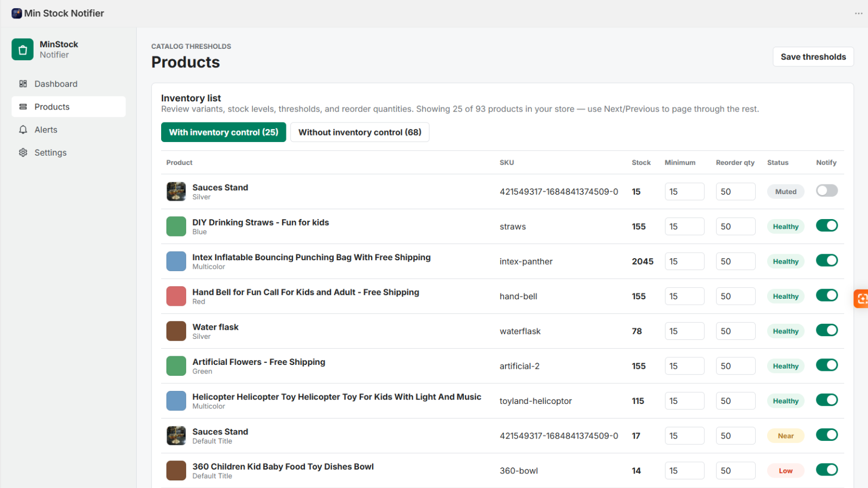
Task: Edit the Minimum field for Intex Punching Bag
Action: click(685, 261)
